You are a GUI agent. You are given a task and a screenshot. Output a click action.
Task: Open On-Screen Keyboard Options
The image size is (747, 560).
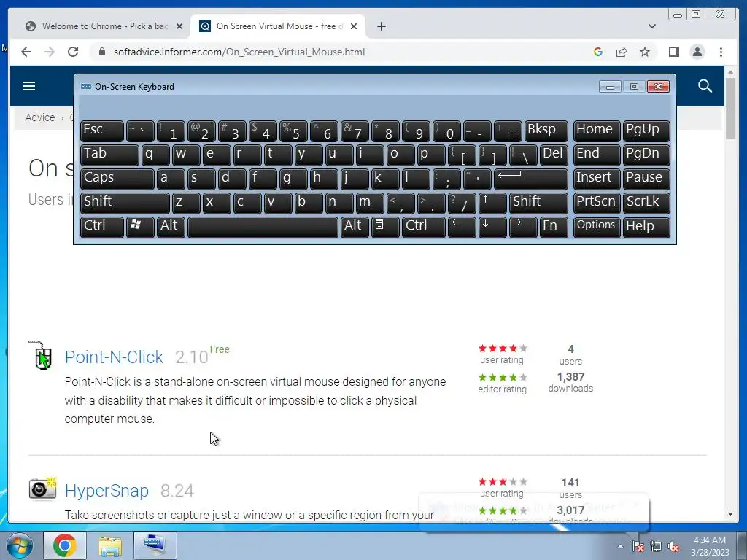[x=597, y=226]
